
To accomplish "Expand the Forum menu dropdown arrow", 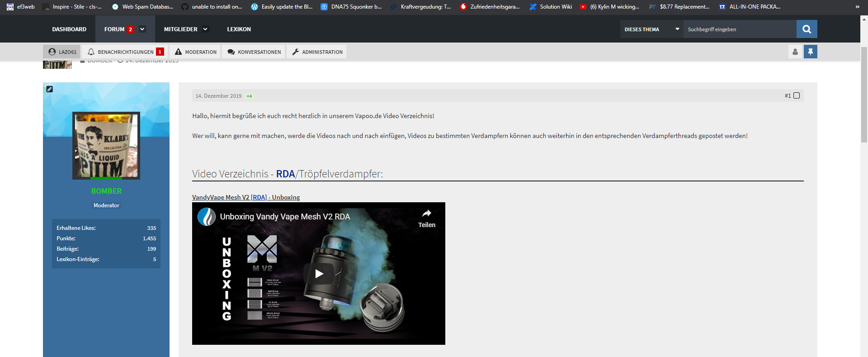I will pos(142,29).
